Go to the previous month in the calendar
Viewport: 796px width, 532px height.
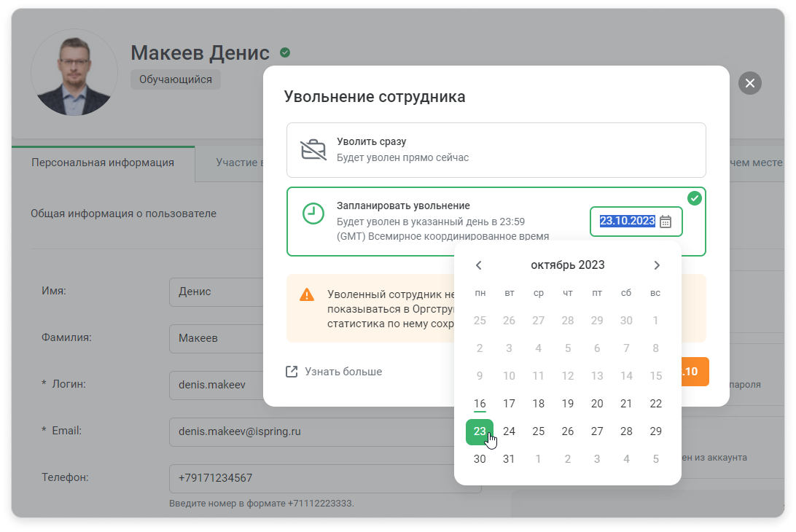click(x=478, y=265)
